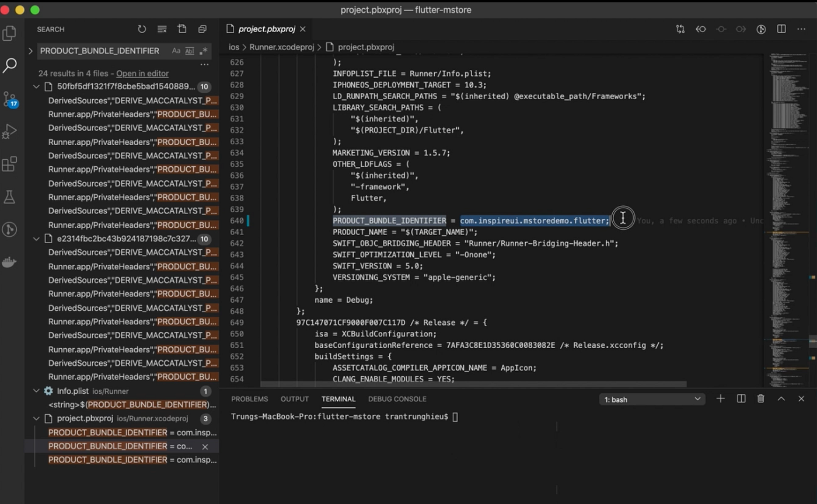The height and width of the screenshot is (504, 817).
Task: Click the name = Debug line
Action: (344, 300)
